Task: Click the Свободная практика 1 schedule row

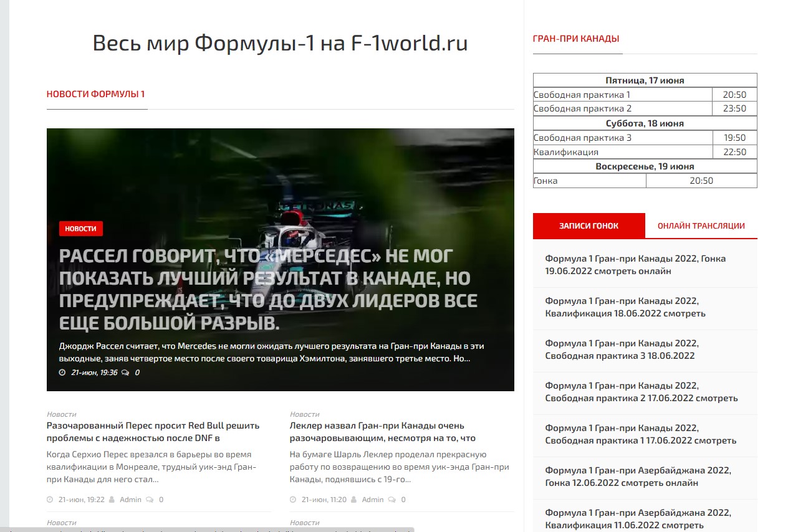Action: [645, 95]
